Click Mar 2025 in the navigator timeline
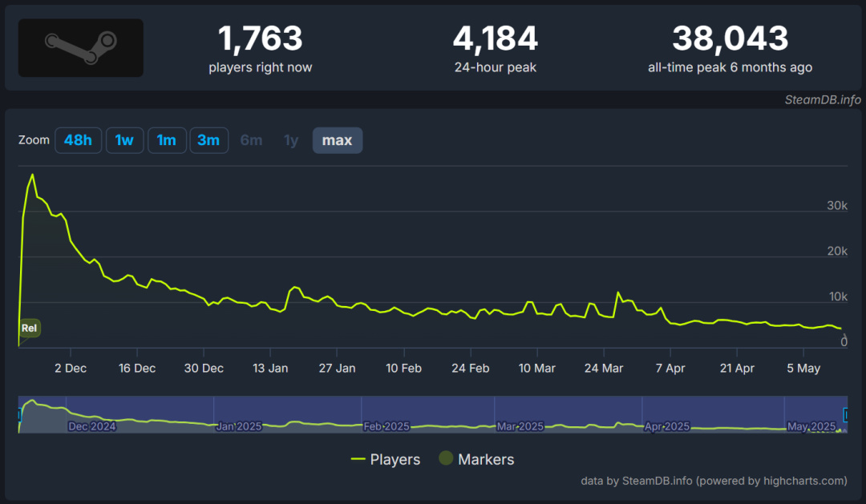The height and width of the screenshot is (504, 866). (x=520, y=426)
